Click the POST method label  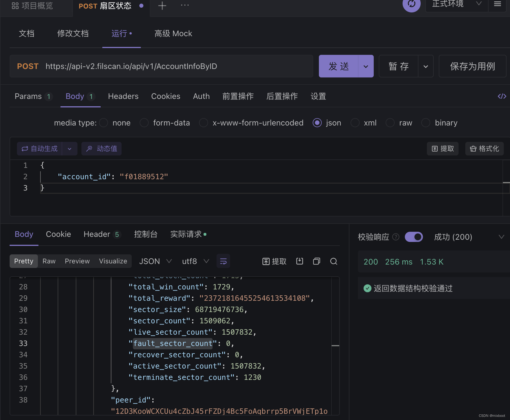[28, 66]
